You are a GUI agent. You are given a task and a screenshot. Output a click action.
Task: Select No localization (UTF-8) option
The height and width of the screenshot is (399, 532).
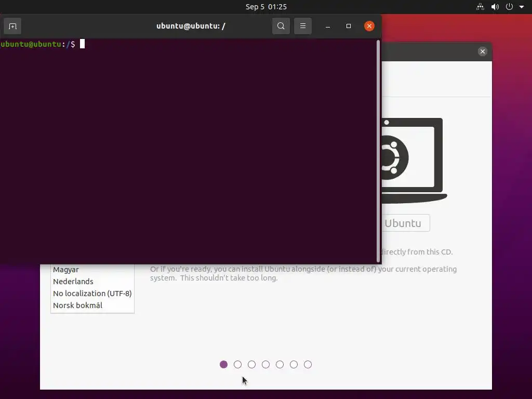click(92, 294)
